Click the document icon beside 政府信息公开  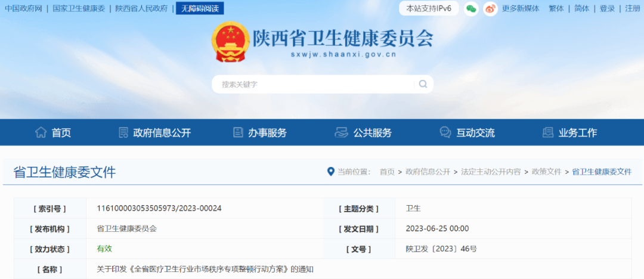click(x=123, y=132)
